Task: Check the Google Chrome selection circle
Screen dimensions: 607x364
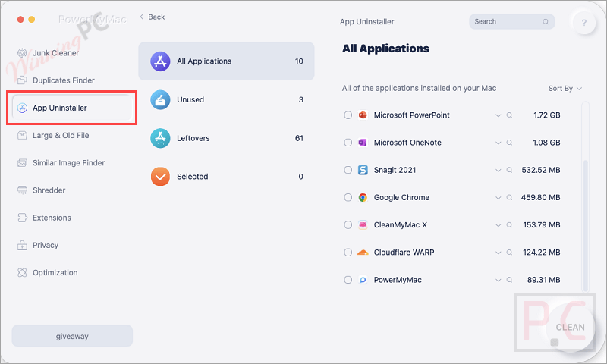Action: [x=348, y=197]
